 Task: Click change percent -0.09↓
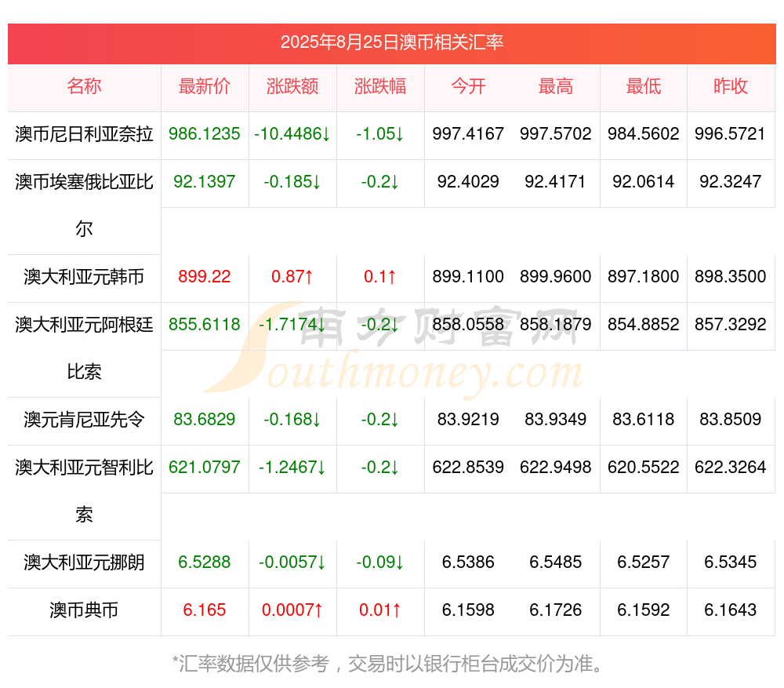tap(380, 562)
